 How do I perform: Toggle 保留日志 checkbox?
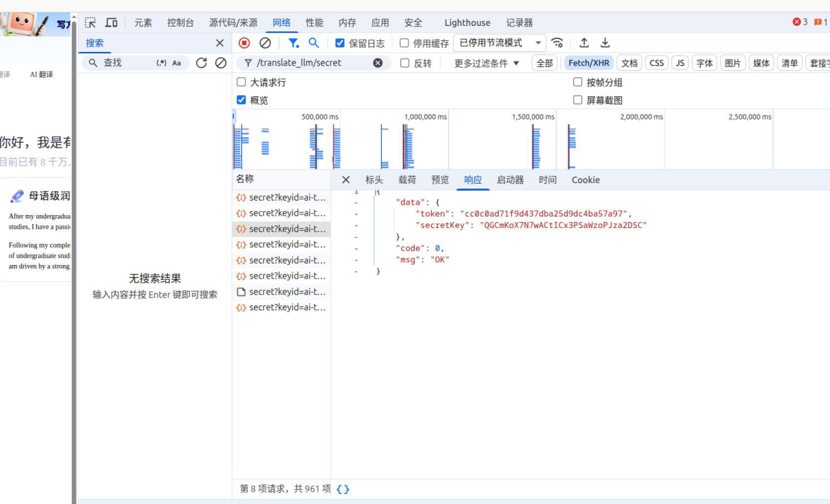pyautogui.click(x=340, y=43)
